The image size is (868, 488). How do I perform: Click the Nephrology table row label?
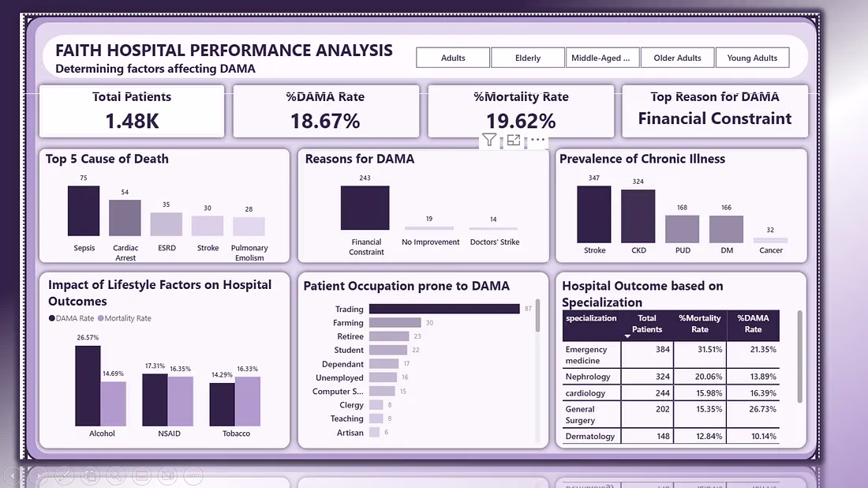pyautogui.click(x=588, y=377)
